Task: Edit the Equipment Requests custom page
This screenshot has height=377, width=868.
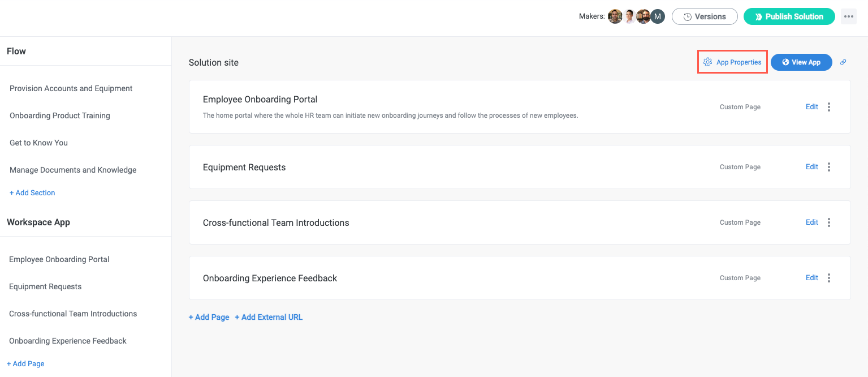Action: tap(811, 166)
